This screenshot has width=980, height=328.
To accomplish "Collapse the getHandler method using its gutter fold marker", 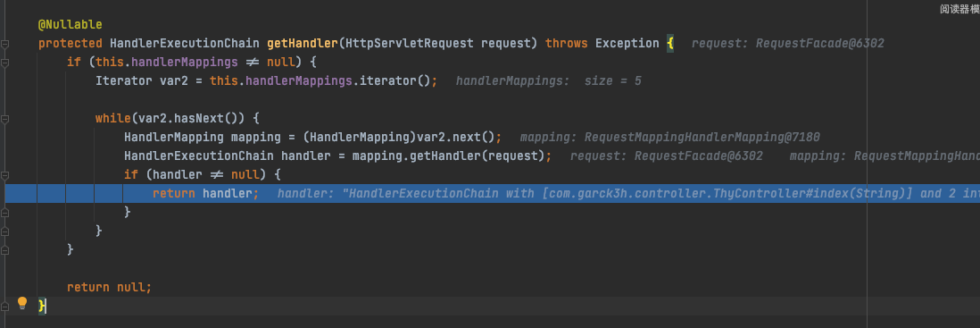I will 5,44.
